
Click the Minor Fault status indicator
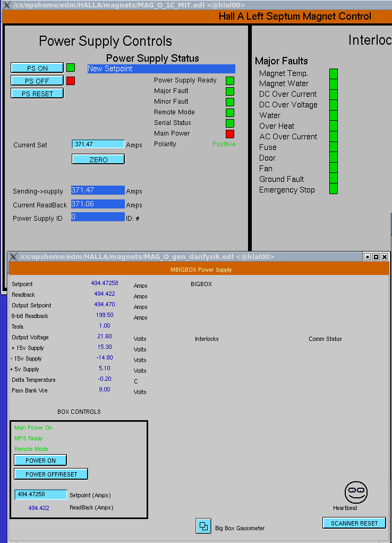pyautogui.click(x=230, y=102)
